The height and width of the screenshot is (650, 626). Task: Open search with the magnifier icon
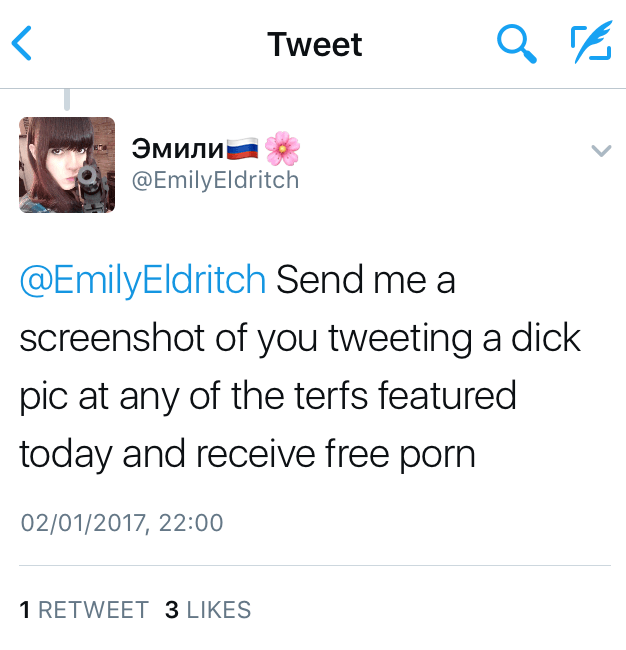coord(517,43)
